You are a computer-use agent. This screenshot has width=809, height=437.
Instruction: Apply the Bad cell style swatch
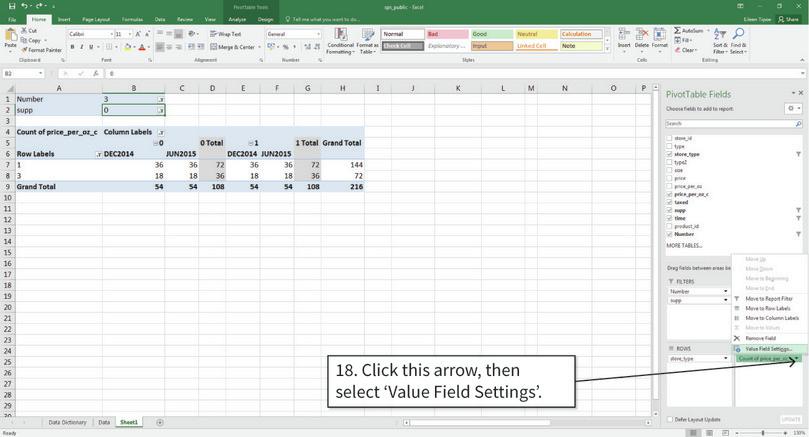[x=447, y=34]
